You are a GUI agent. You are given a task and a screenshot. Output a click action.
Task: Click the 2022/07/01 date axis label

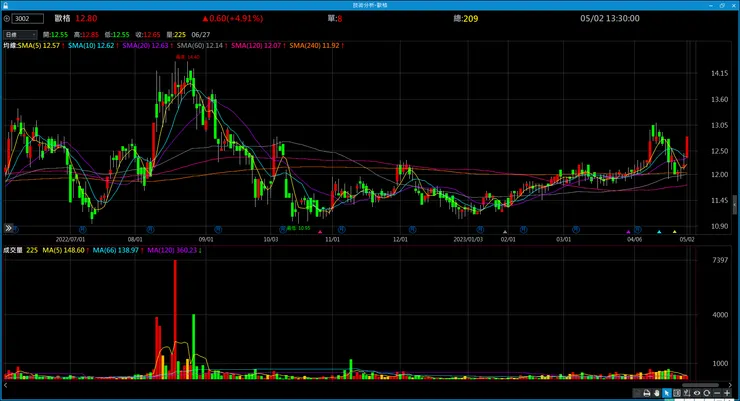[x=70, y=239]
